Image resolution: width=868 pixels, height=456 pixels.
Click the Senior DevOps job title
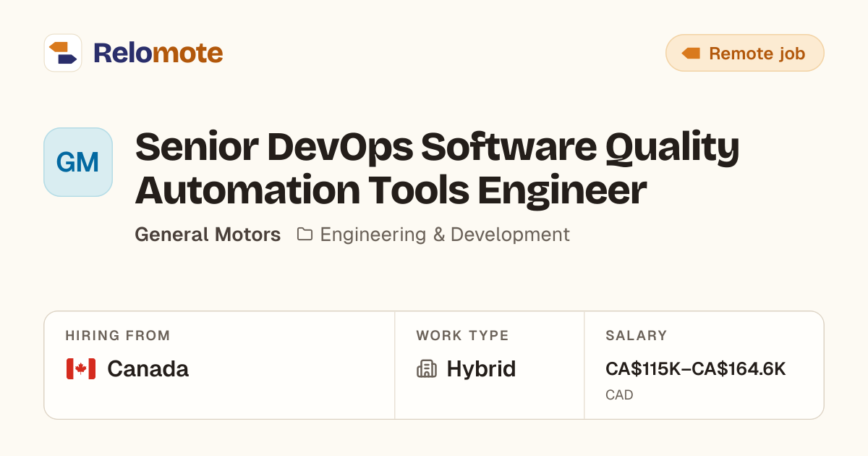pyautogui.click(x=437, y=169)
